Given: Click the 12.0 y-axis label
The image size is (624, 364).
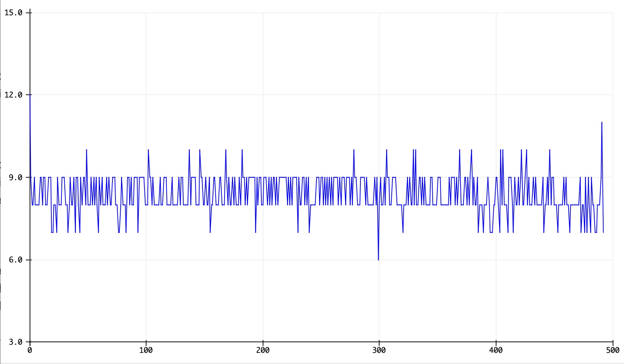Looking at the screenshot, I should tap(13, 95).
